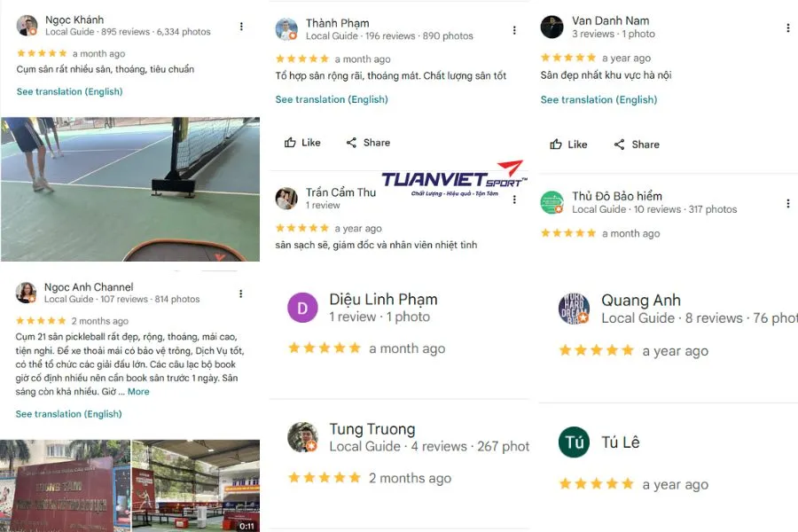Like Thành Phạm's review
Image resolution: width=798 pixels, height=532 pixels.
[302, 143]
